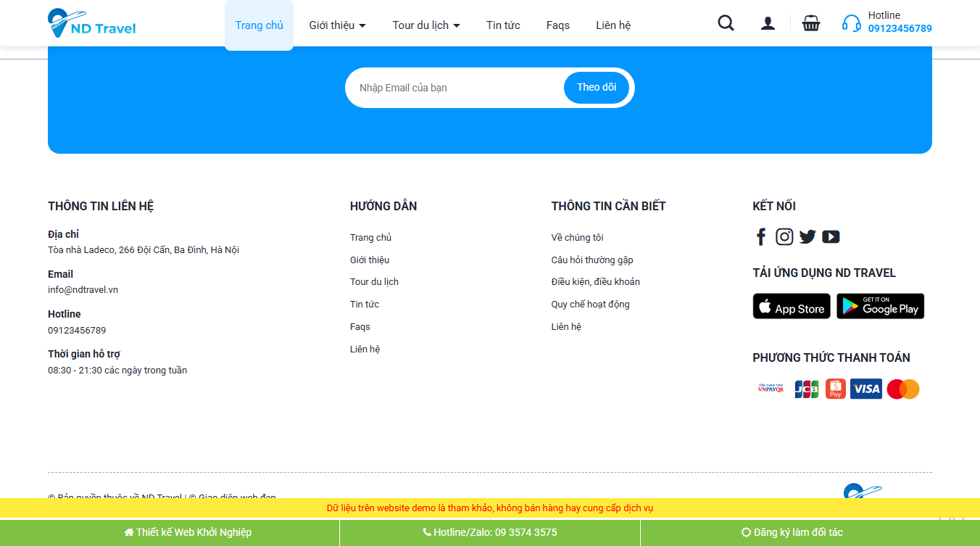
Task: Open the user account icon
Action: (768, 23)
